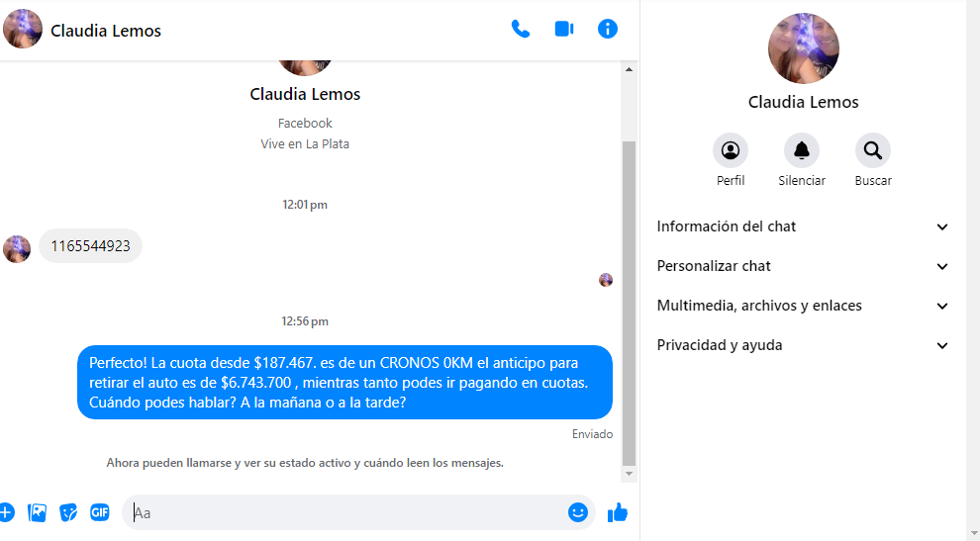The image size is (980, 541).
Task: Open more actions plus icon
Action: pos(6,513)
